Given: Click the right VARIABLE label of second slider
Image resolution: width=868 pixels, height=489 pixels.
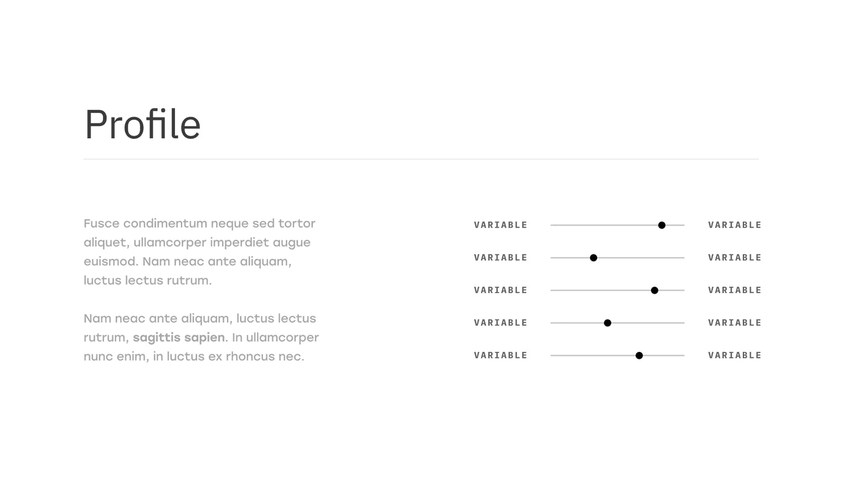Looking at the screenshot, I should 735,258.
